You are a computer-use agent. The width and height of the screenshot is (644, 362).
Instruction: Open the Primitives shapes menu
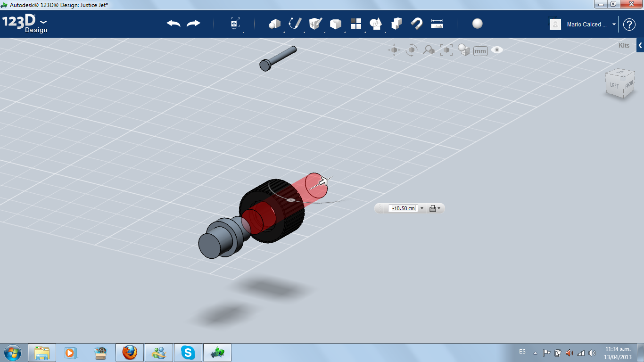coord(274,24)
